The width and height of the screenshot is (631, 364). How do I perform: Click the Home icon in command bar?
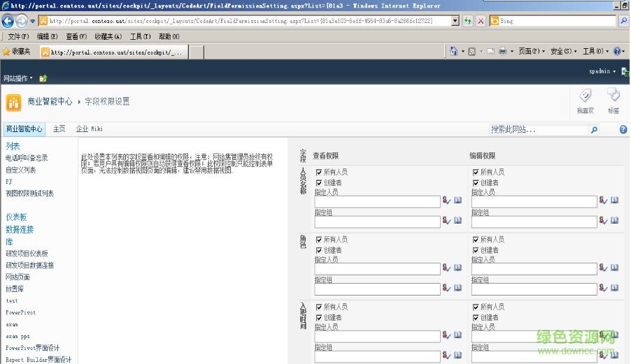454,51
